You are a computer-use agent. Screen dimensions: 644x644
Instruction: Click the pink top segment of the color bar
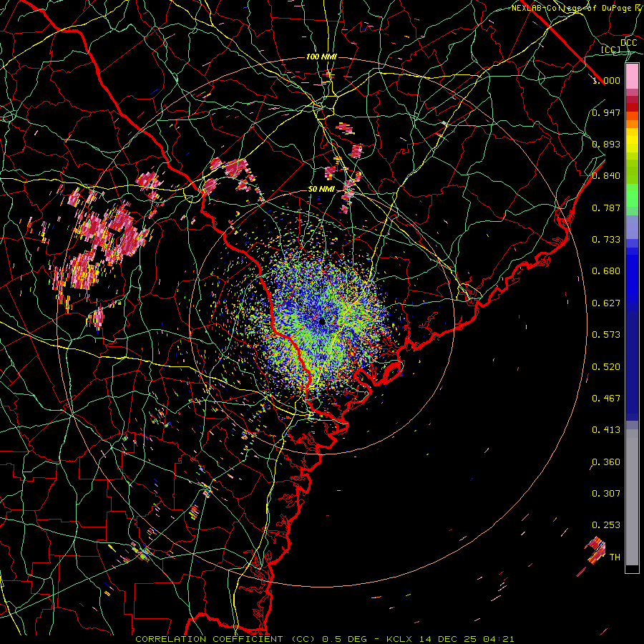tap(632, 77)
